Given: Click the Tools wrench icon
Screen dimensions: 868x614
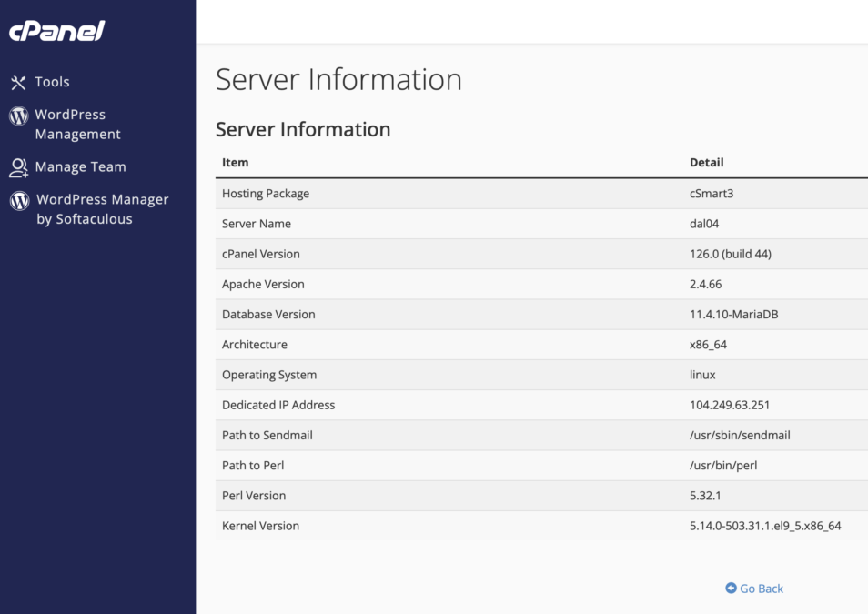Looking at the screenshot, I should (x=18, y=83).
